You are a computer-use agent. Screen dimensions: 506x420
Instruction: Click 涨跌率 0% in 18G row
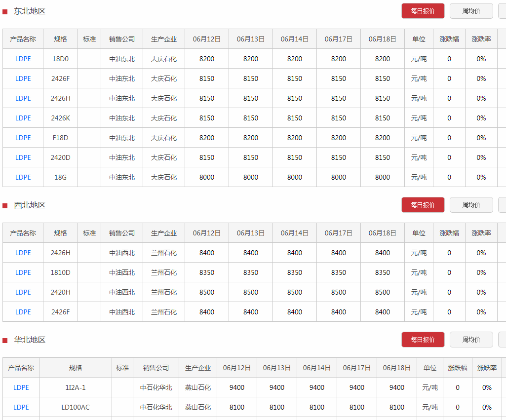(x=481, y=177)
